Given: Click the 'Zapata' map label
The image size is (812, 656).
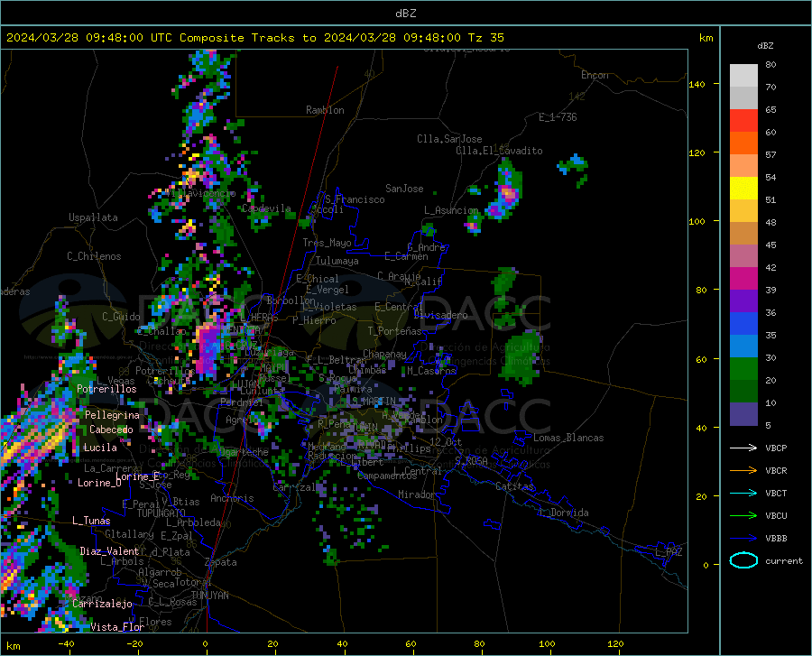Looking at the screenshot, I should click(221, 562).
